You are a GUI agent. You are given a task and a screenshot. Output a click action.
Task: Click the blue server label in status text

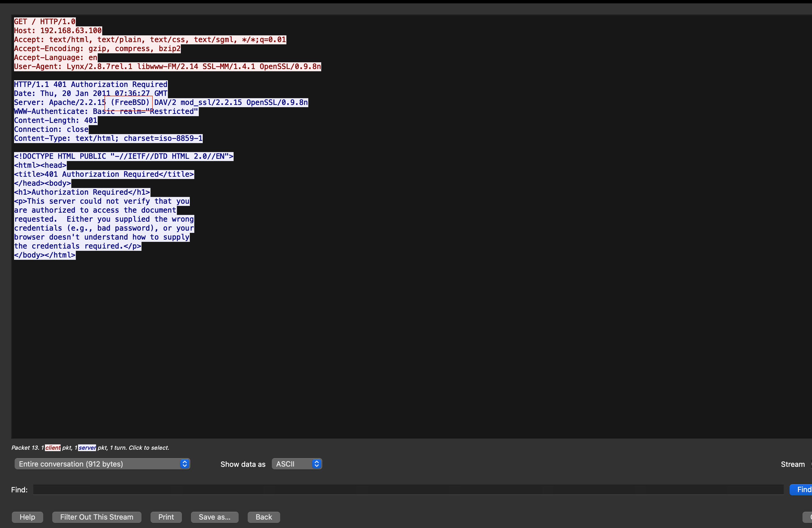(x=87, y=448)
